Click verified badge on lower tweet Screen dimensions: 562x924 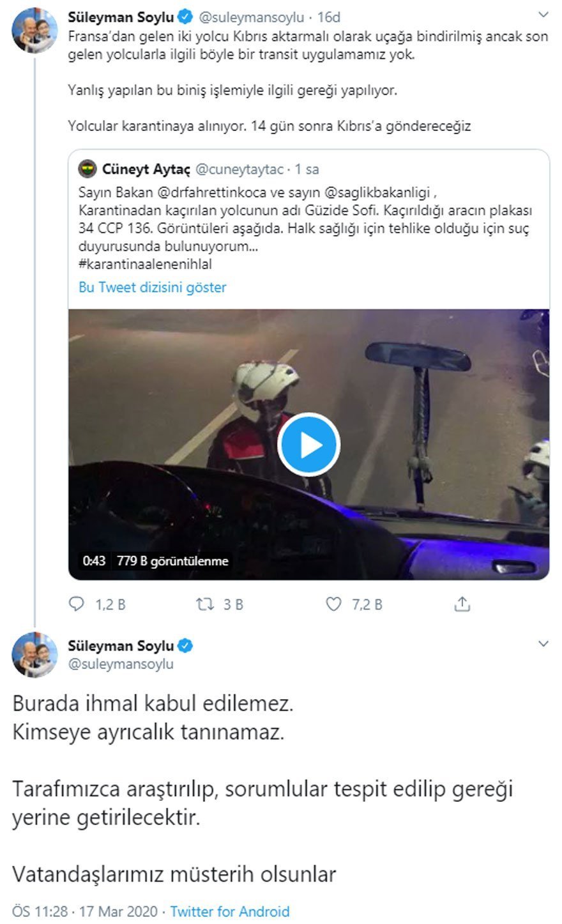pos(185,645)
